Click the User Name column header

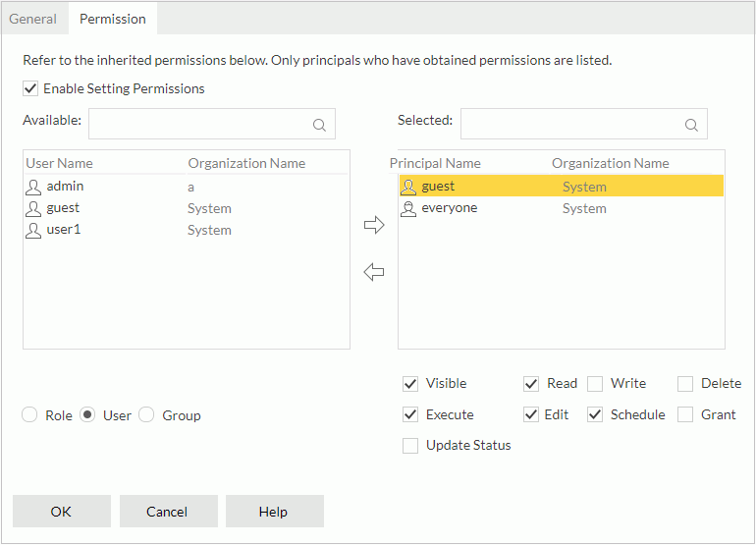pyautogui.click(x=59, y=163)
